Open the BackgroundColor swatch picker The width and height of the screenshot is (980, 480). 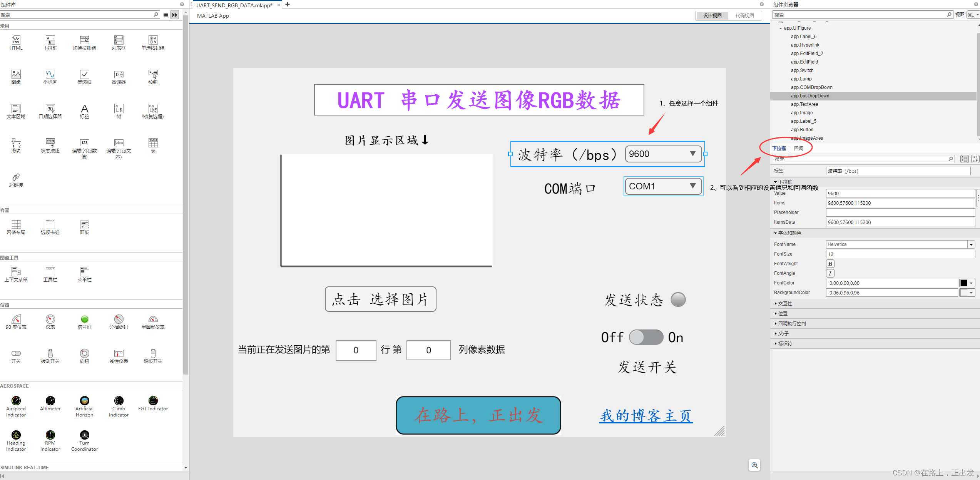pyautogui.click(x=967, y=293)
